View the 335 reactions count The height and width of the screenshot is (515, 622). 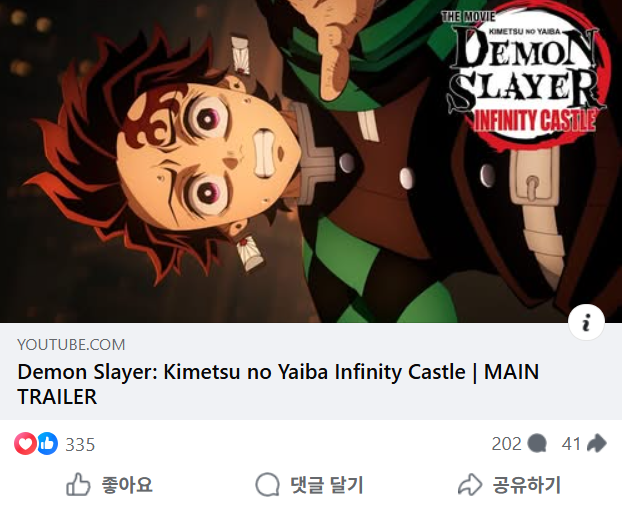point(80,444)
